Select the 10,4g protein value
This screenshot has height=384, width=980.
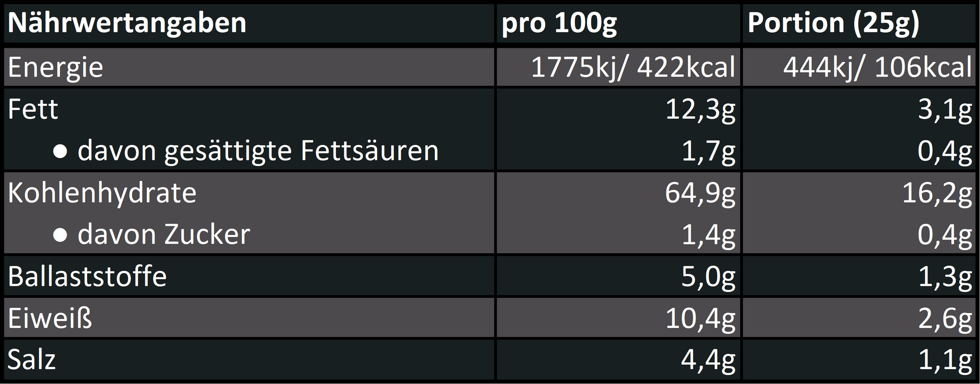tap(700, 318)
